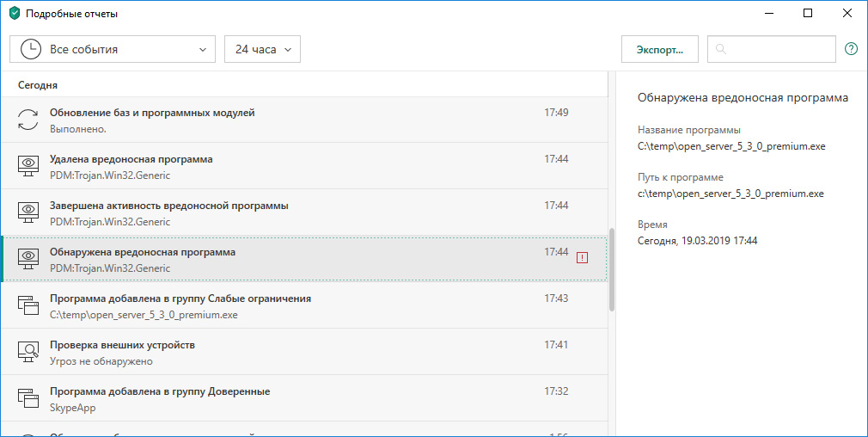Click the clock icon beside Все события
The height and width of the screenshot is (437, 868).
(x=29, y=49)
